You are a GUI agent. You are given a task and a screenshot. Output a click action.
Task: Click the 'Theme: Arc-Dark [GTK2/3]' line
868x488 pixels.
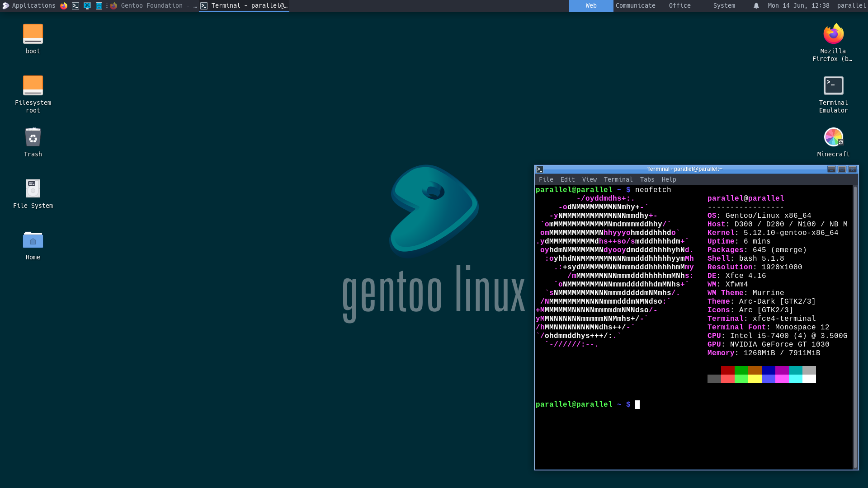tap(761, 302)
